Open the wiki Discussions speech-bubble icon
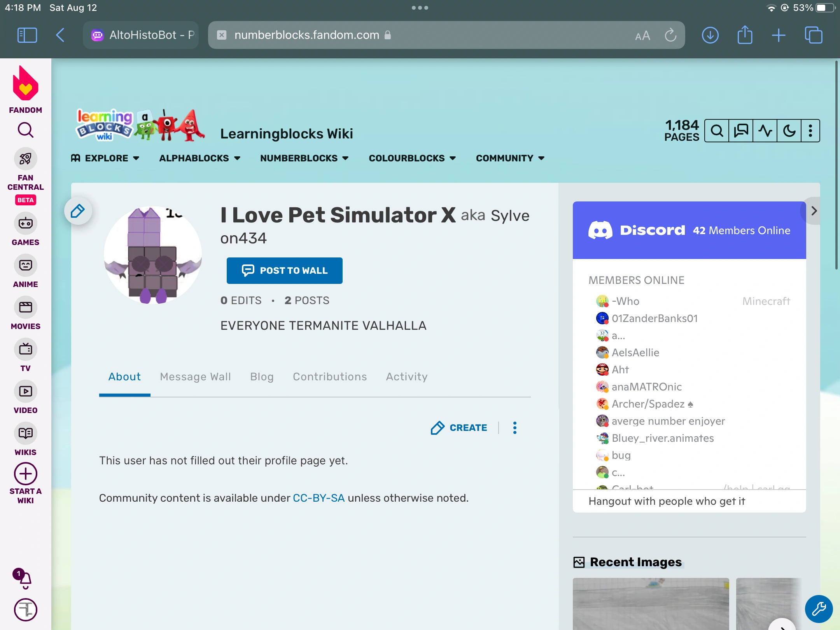 (x=741, y=131)
